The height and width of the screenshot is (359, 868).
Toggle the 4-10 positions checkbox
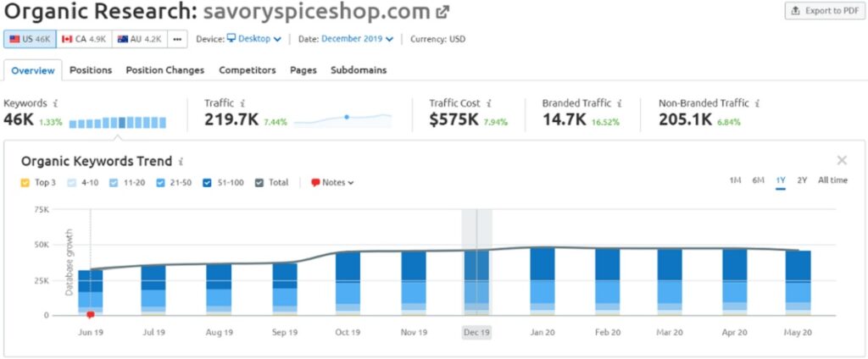[70, 183]
